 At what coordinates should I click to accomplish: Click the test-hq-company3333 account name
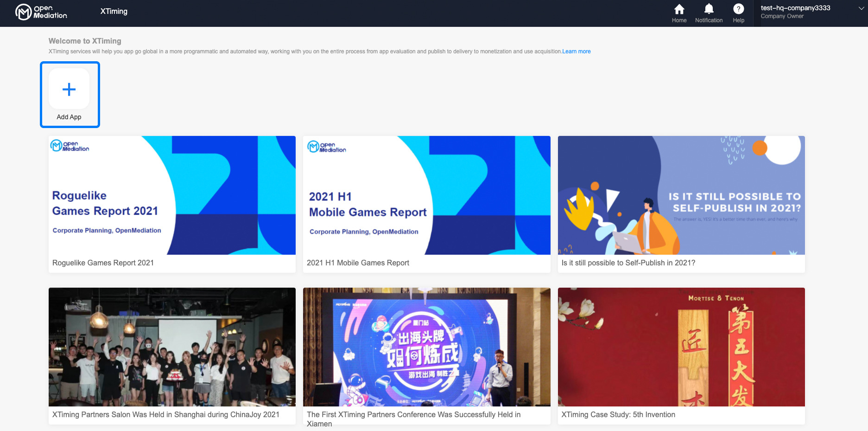pos(795,8)
